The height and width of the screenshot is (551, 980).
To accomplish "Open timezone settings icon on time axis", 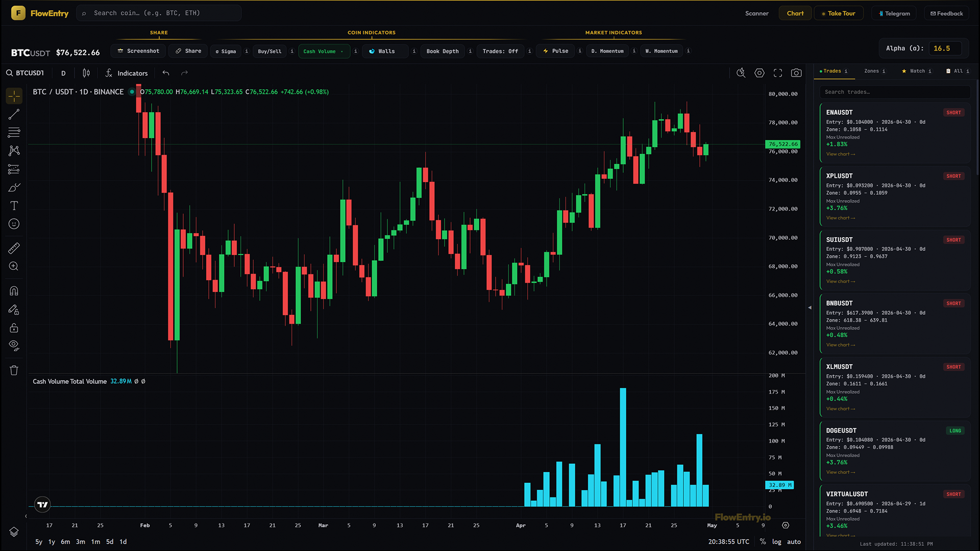I will pos(786,525).
